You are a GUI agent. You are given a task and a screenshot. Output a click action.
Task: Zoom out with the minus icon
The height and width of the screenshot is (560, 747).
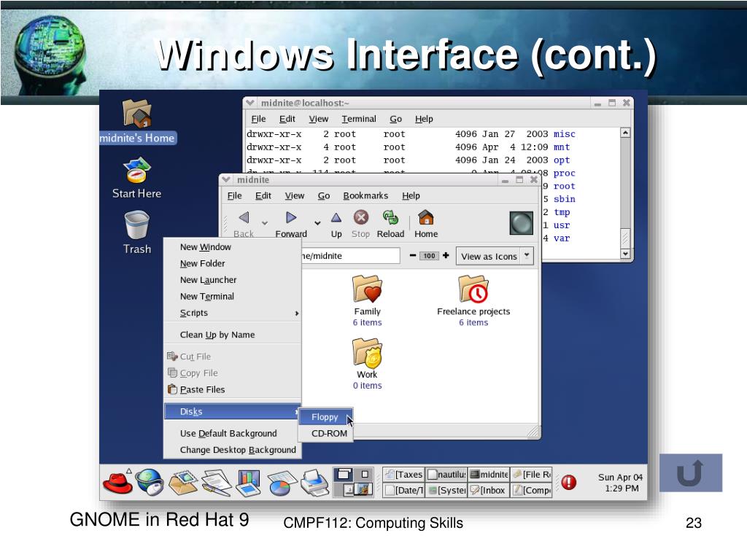point(413,256)
